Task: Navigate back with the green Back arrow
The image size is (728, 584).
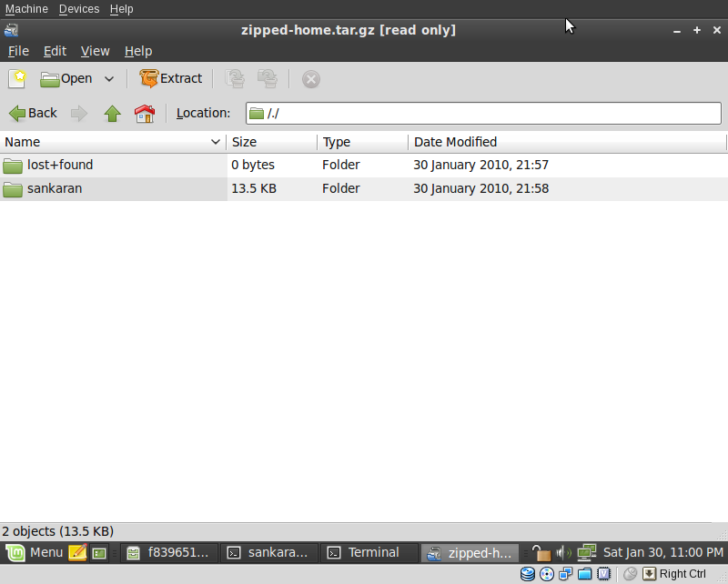Action: coord(33,113)
